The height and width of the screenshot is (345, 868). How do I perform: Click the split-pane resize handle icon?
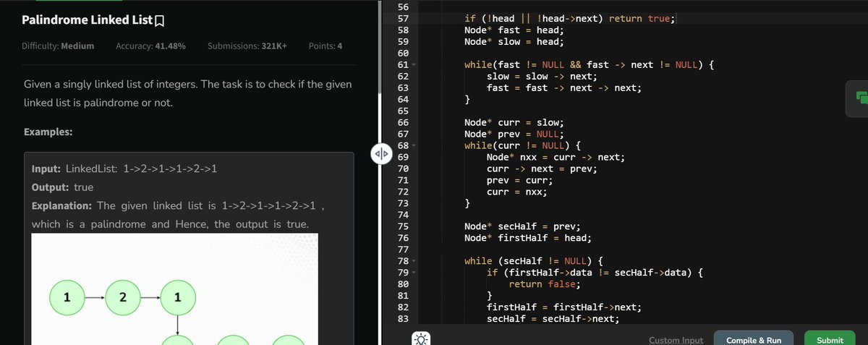[x=383, y=154]
